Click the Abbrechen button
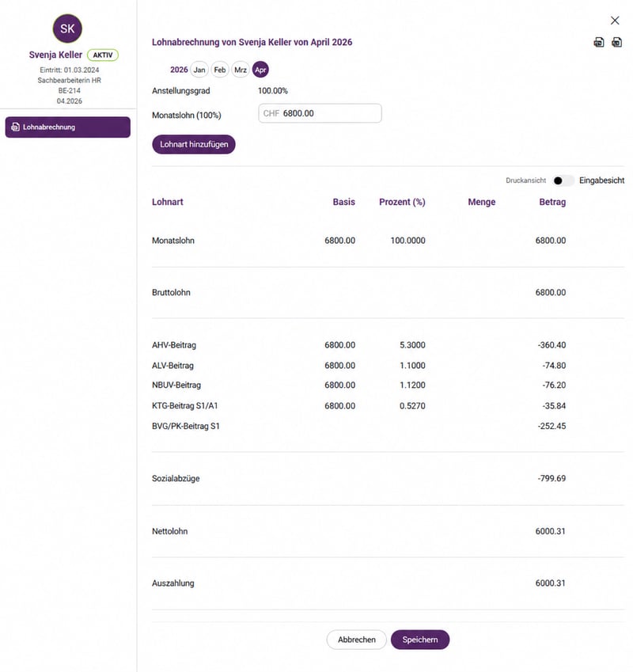Viewport: 633px width, 672px height. (x=356, y=640)
